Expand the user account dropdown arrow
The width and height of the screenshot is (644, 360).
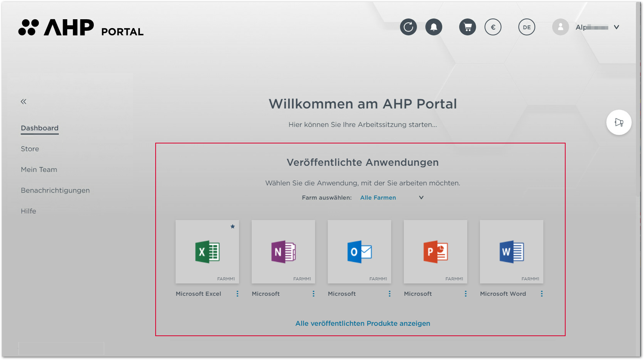pos(616,27)
